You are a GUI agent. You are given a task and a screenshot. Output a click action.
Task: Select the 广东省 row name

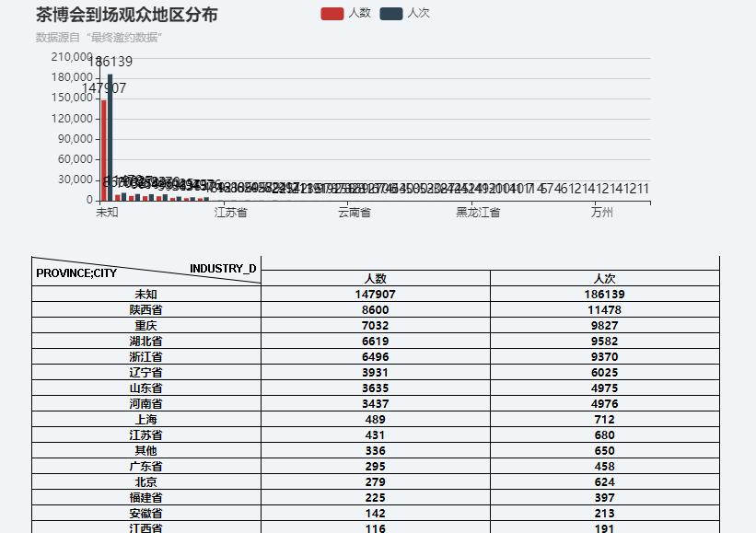146,467
